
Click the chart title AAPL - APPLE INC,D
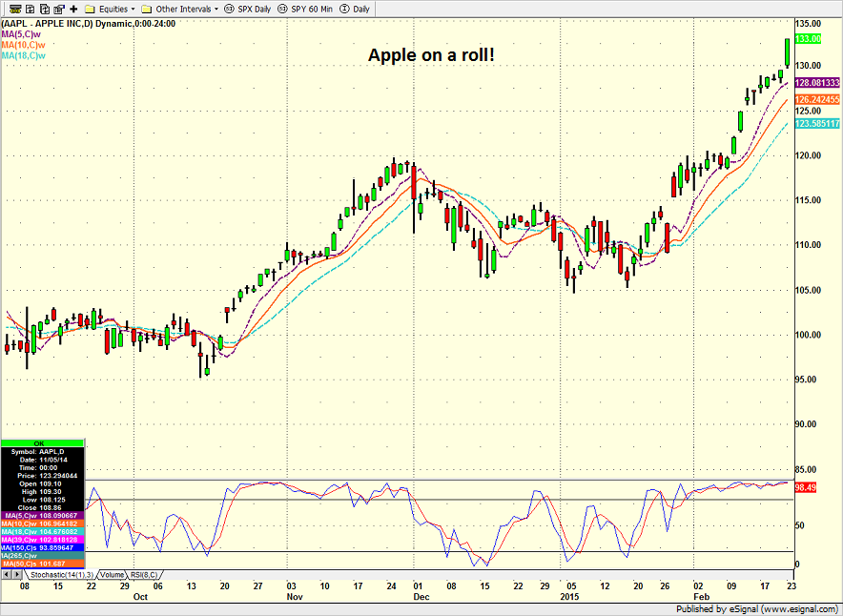(48, 24)
